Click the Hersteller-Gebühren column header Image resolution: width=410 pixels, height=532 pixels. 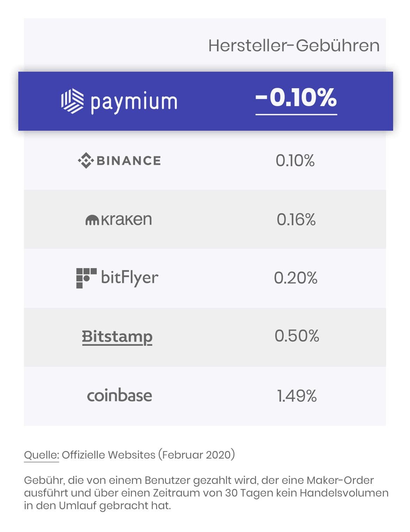tap(294, 46)
